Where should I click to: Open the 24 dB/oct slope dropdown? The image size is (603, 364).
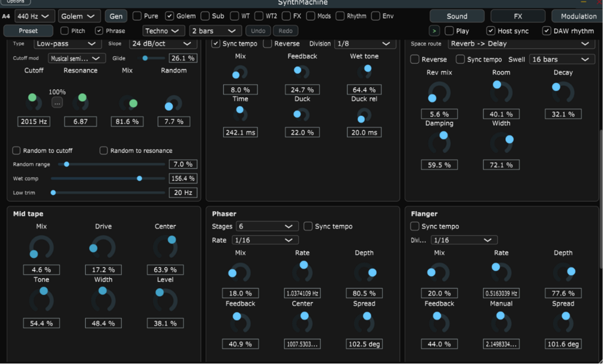[163, 43]
